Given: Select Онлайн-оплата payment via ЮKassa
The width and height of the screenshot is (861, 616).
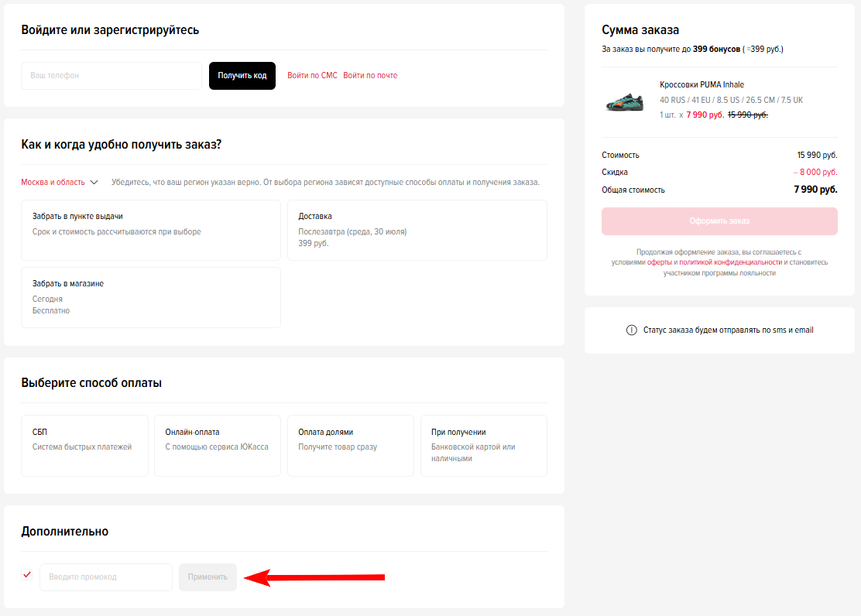Looking at the screenshot, I should pos(218,445).
